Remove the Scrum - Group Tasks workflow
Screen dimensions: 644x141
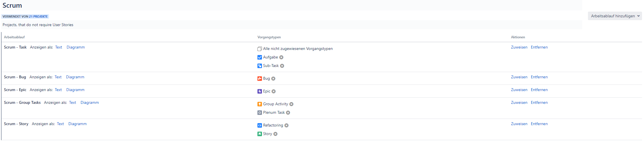coord(539,103)
